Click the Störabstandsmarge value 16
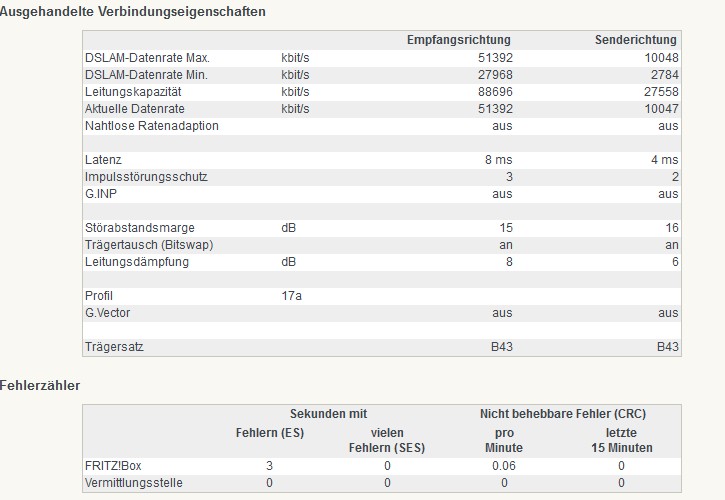The height and width of the screenshot is (500, 725). pyautogui.click(x=672, y=228)
